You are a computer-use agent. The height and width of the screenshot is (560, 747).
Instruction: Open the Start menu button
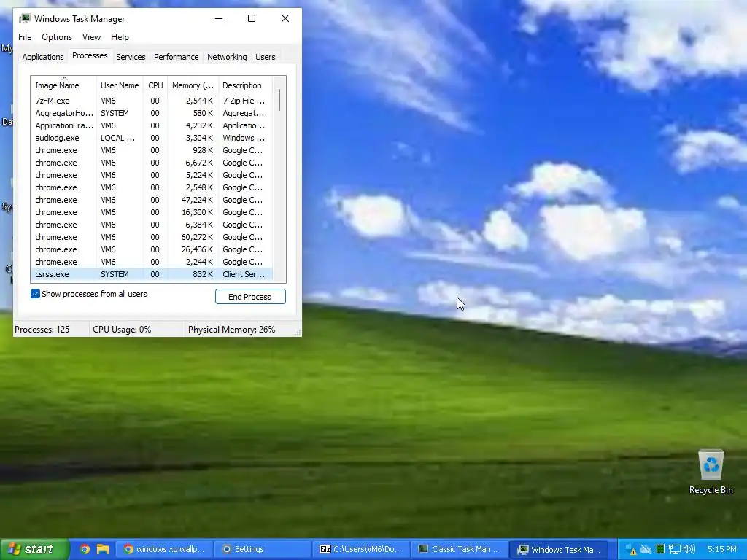tap(35, 549)
